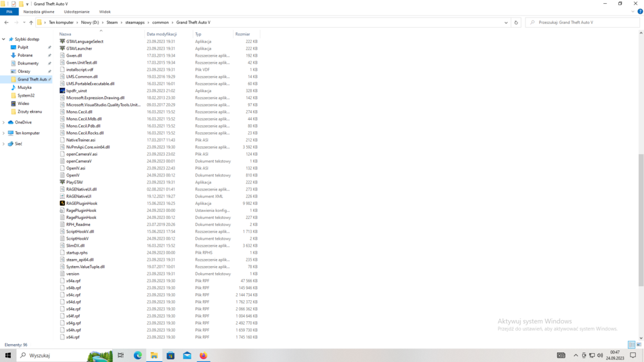Screen dimensions: 644x362
Task: Open the touch keyboard tray icon
Action: click(561, 356)
